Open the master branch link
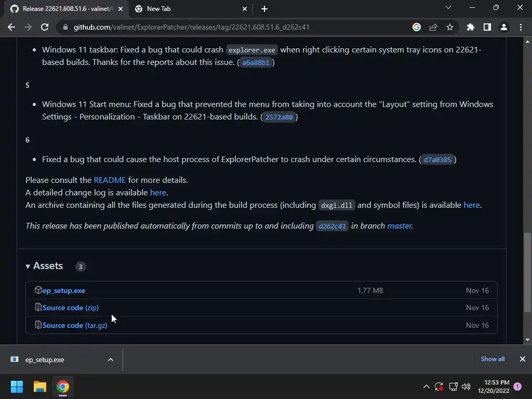532x399 pixels. pyautogui.click(x=400, y=225)
